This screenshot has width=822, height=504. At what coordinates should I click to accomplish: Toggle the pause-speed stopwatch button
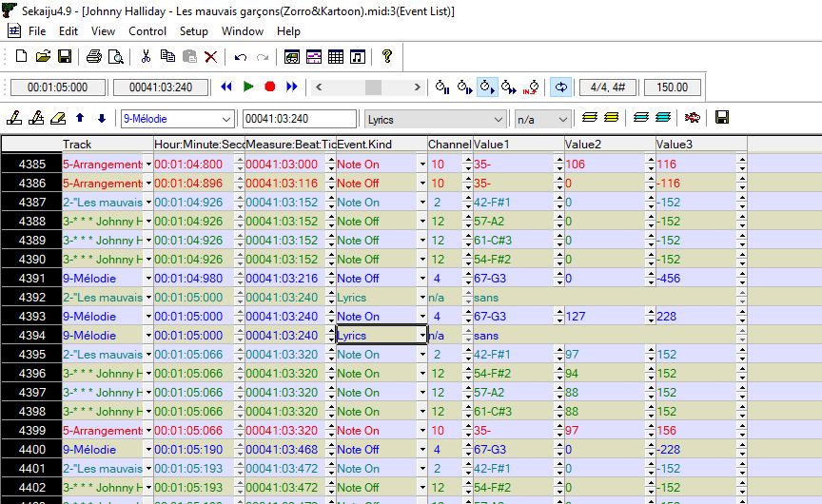pyautogui.click(x=442, y=87)
